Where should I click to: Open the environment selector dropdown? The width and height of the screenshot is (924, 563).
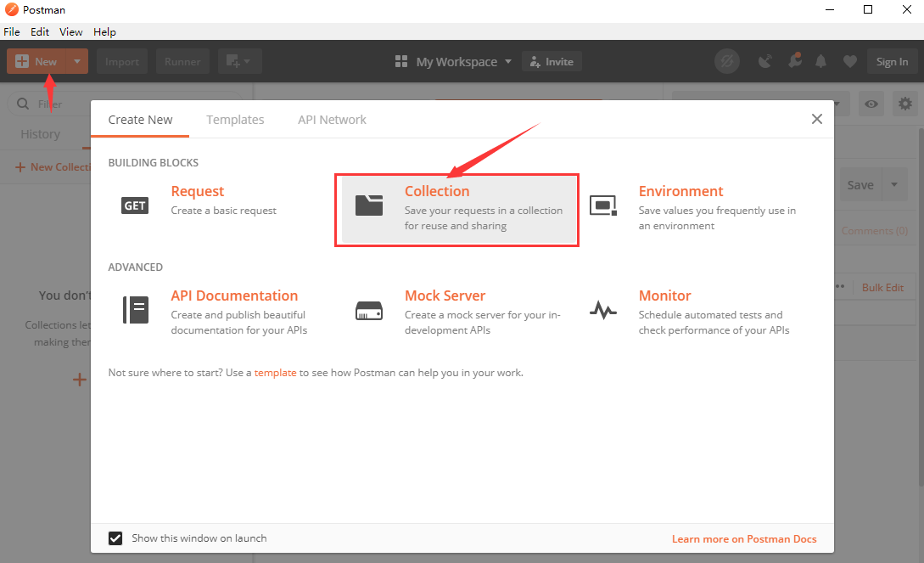[x=761, y=104]
